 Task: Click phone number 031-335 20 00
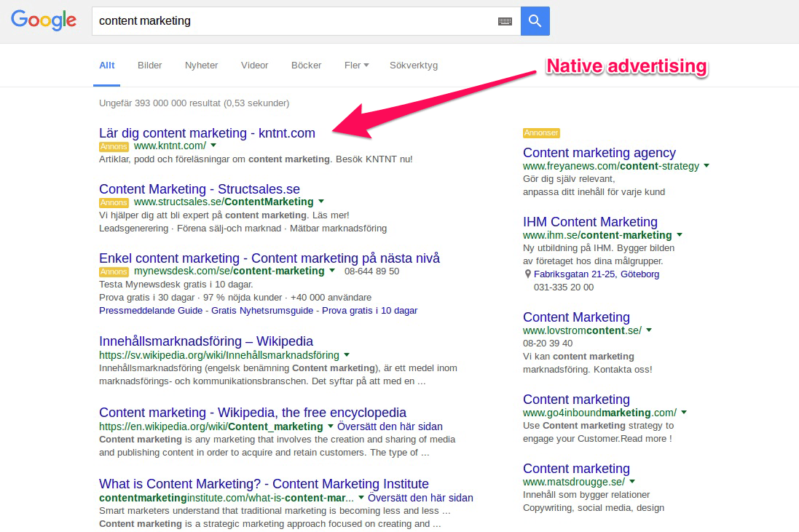click(564, 287)
